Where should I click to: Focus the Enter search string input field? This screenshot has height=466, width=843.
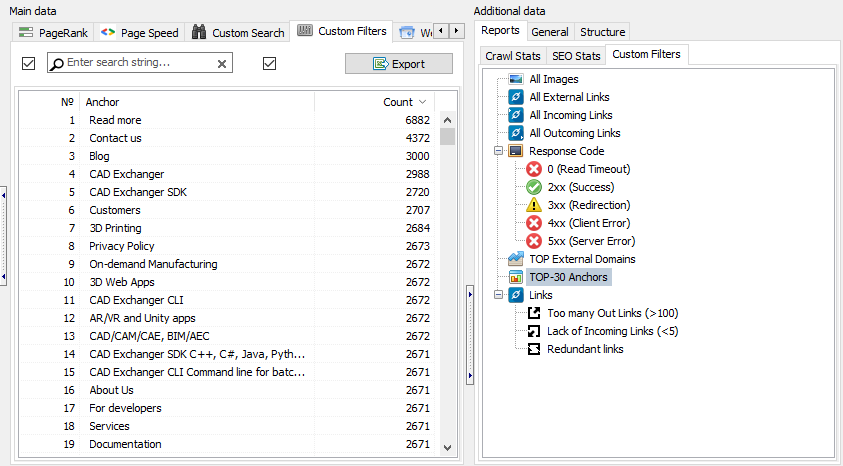[x=138, y=63]
